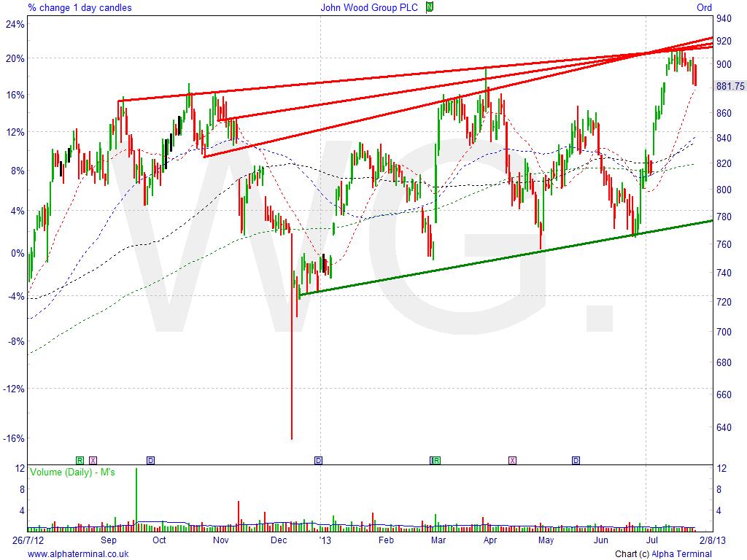
Task: Click the blue D marker in late September
Action: [x=150, y=460]
